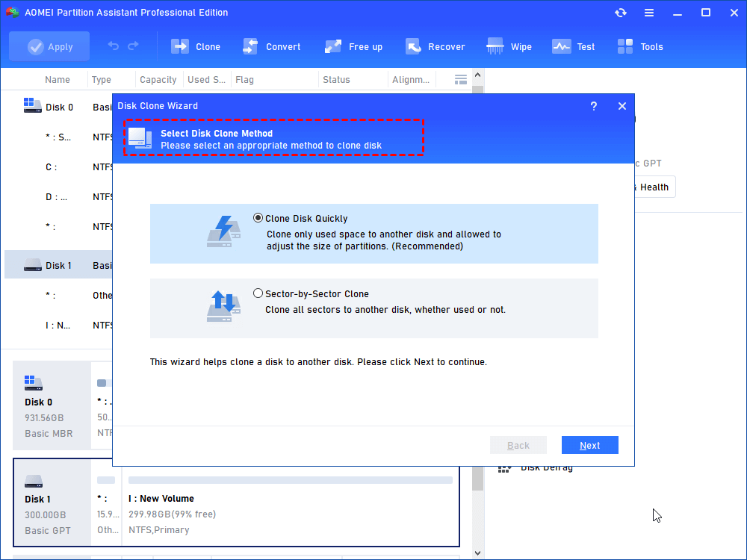Image resolution: width=747 pixels, height=560 pixels.
Task: Select Sector-by-Sector Clone radio option
Action: click(258, 293)
